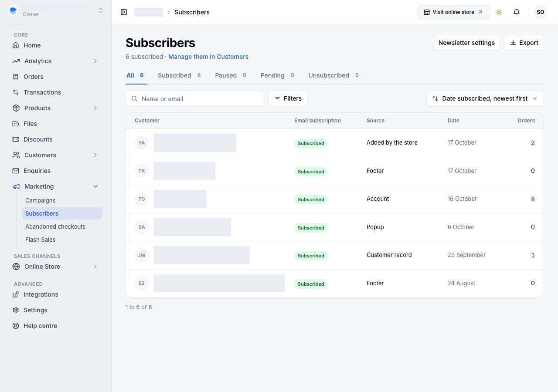The height and width of the screenshot is (392, 558).
Task: Follow Manage them in Customers link
Action: coord(208,57)
